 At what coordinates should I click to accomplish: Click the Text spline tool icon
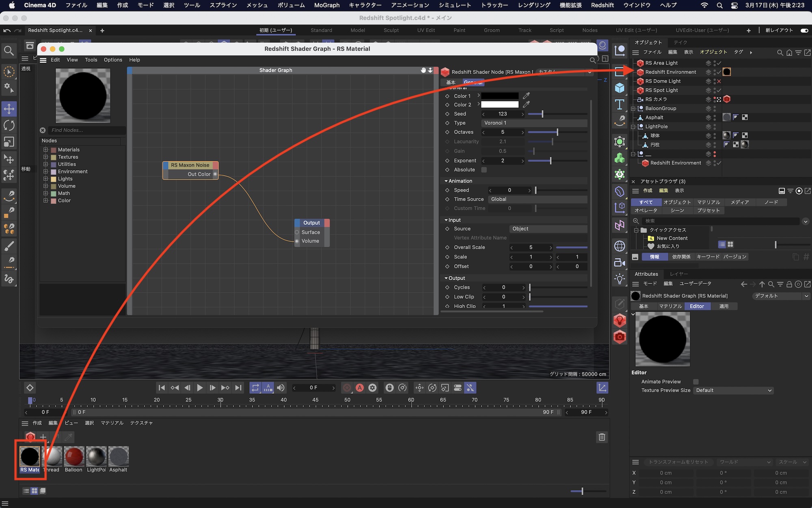tap(620, 104)
